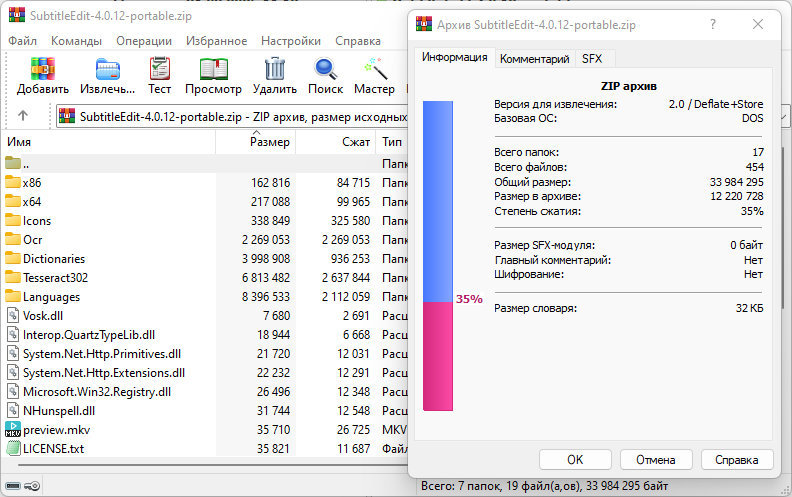Click the horizontal scrollbar under the file list
The height and width of the screenshot is (497, 792).
(x=212, y=465)
